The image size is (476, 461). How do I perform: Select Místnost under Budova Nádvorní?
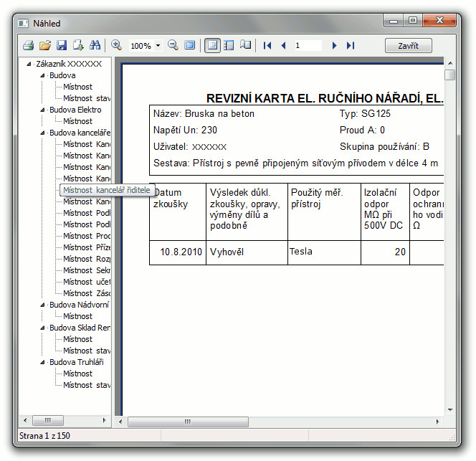pos(77,316)
